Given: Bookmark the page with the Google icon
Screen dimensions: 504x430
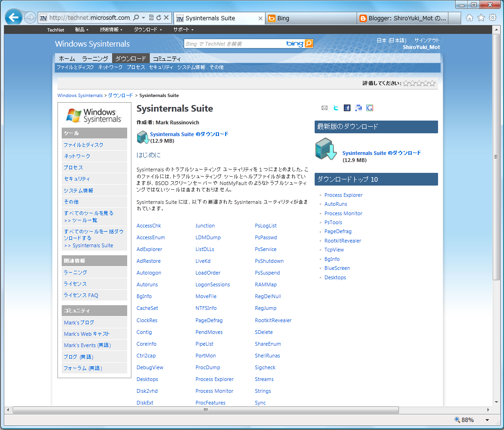Looking at the screenshot, I should (370, 108).
